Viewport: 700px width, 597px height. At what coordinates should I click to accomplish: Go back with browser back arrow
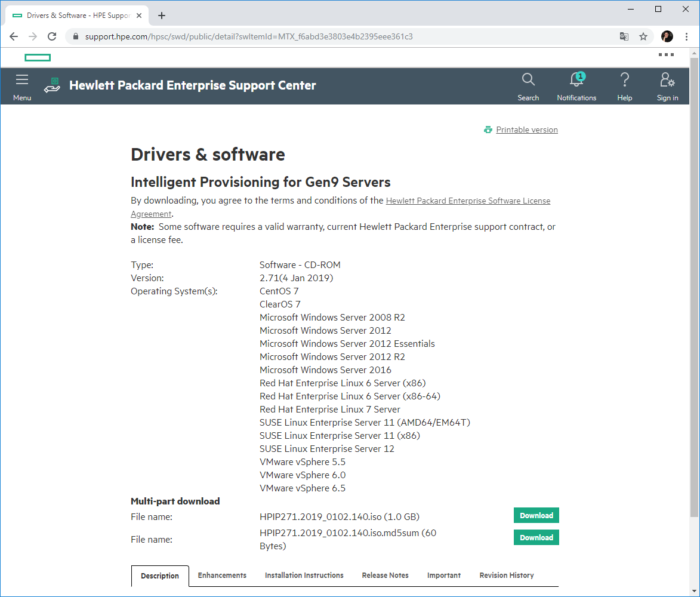[x=14, y=36]
